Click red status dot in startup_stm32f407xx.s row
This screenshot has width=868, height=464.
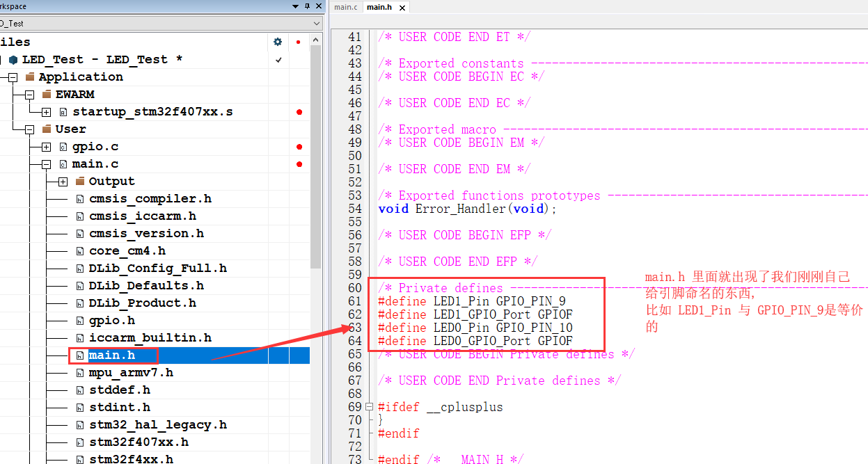coord(299,112)
